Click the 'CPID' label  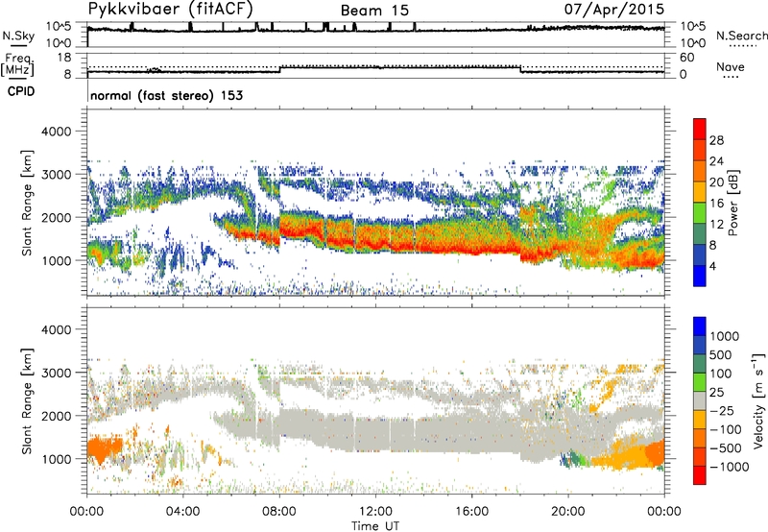21,91
